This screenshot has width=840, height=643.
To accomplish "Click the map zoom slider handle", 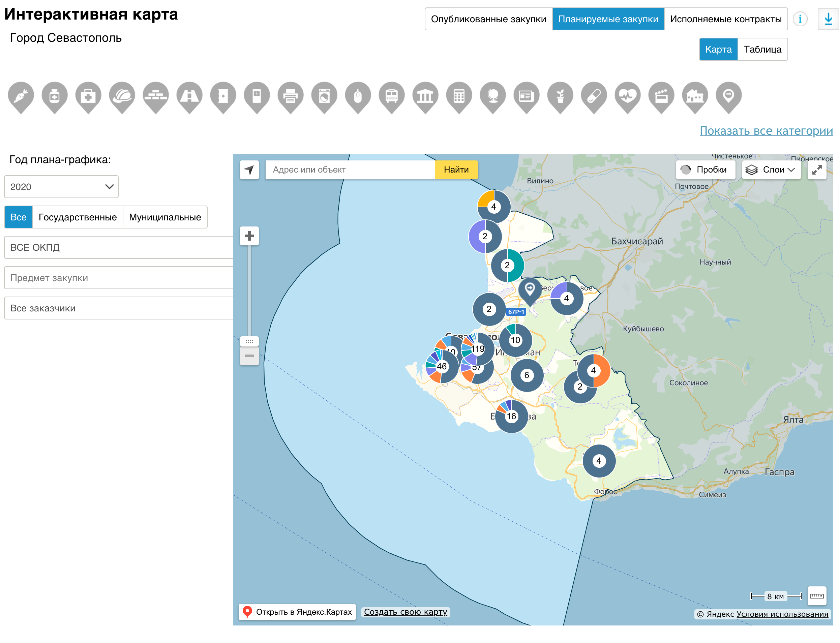I will [x=249, y=341].
